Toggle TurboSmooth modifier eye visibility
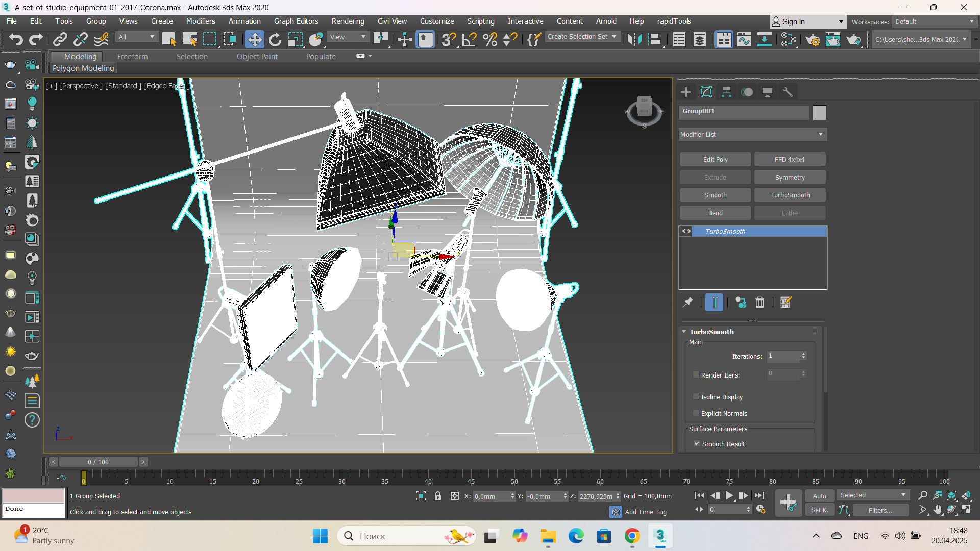The height and width of the screenshot is (551, 980). pyautogui.click(x=687, y=231)
